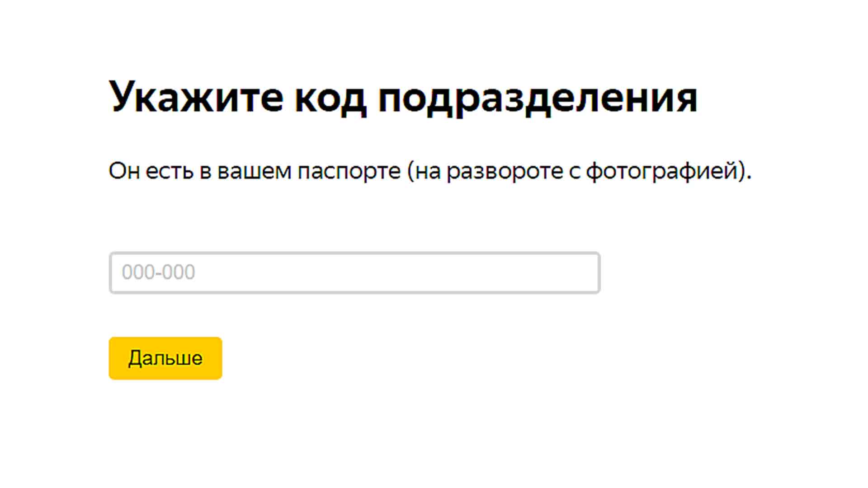Click the word код in the heading

pos(330,97)
